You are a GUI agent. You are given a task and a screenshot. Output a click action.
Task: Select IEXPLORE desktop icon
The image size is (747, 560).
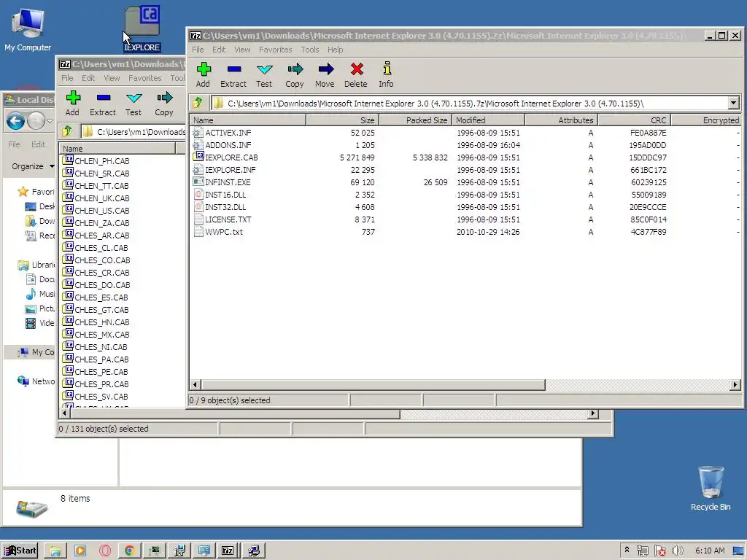(142, 28)
